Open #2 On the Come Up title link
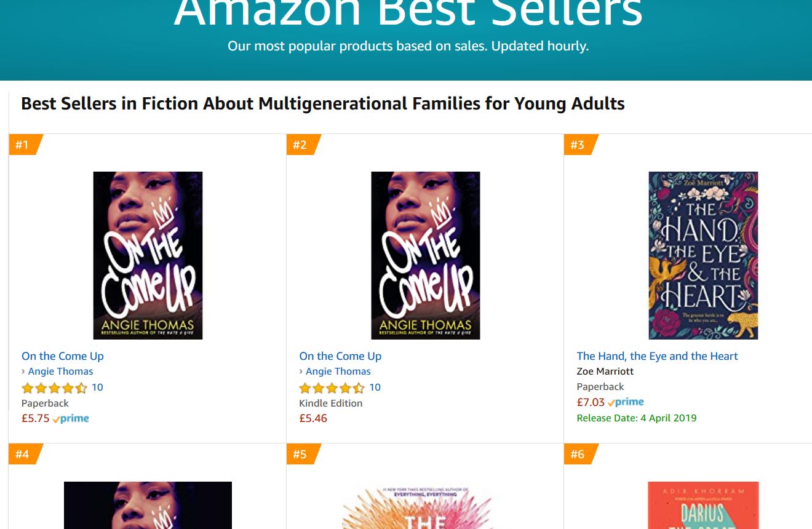Screen dimensions: 812x529 (x=340, y=356)
